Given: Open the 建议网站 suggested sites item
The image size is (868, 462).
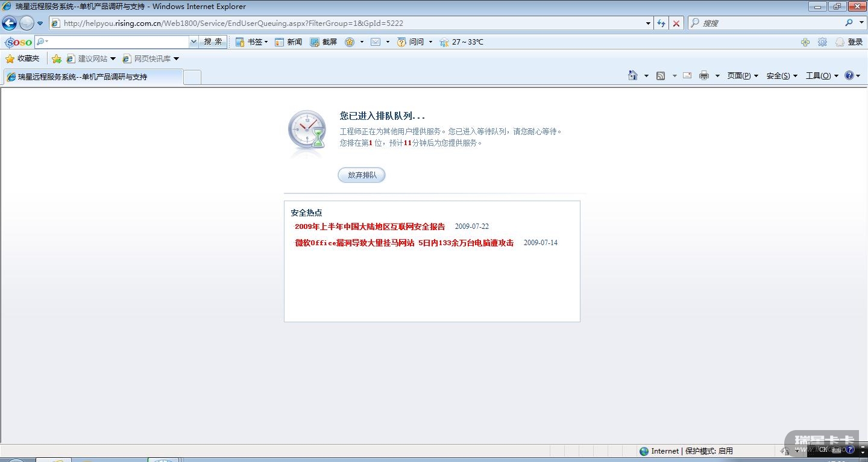Looking at the screenshot, I should tap(91, 58).
